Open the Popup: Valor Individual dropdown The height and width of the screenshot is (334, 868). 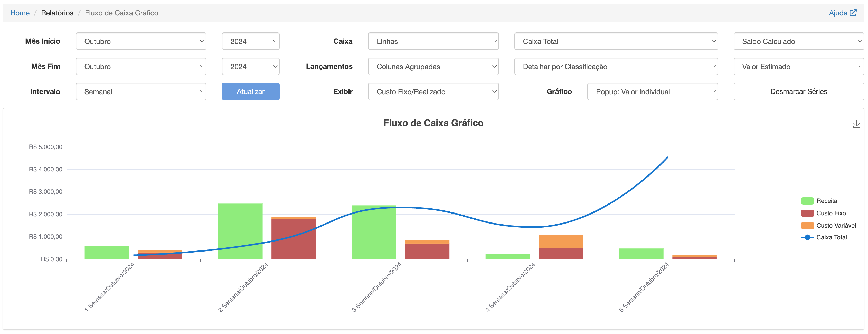click(652, 91)
